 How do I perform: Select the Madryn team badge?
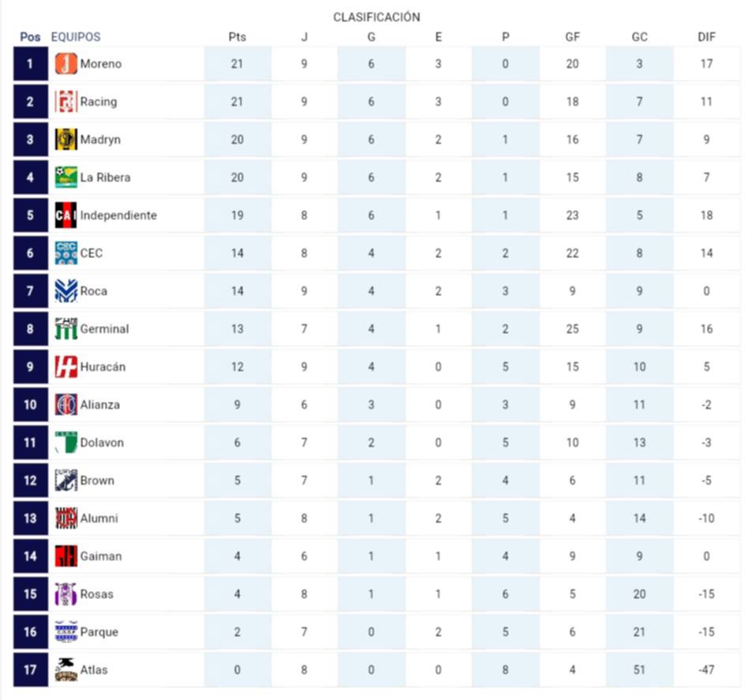[66, 140]
